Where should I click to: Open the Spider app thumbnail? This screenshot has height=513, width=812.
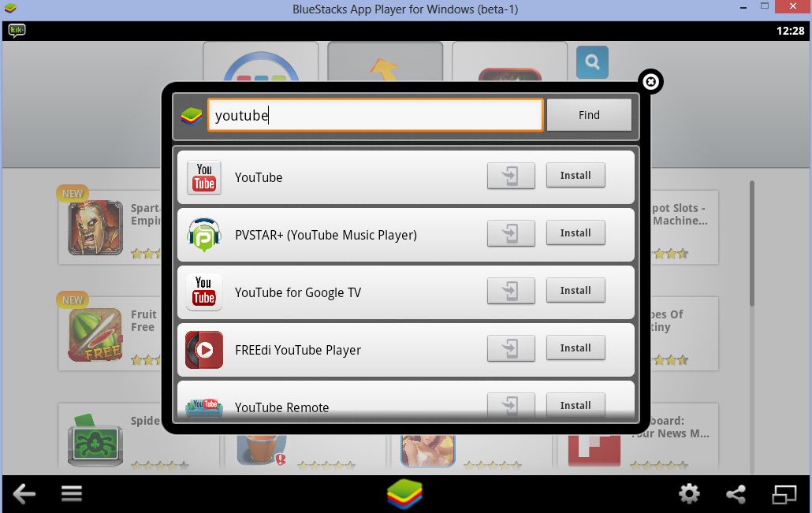95,441
